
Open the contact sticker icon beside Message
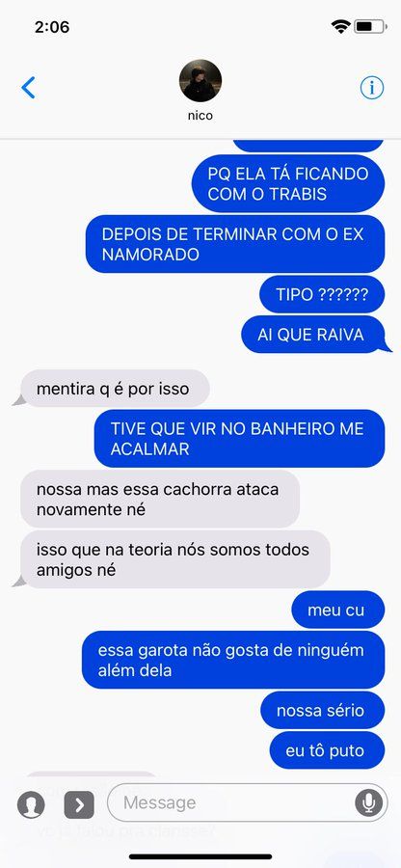click(31, 804)
